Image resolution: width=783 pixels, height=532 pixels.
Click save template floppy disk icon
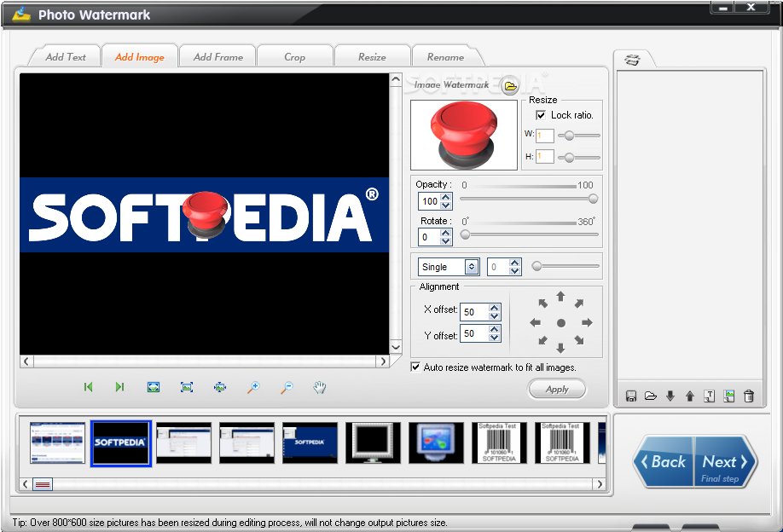tap(631, 396)
